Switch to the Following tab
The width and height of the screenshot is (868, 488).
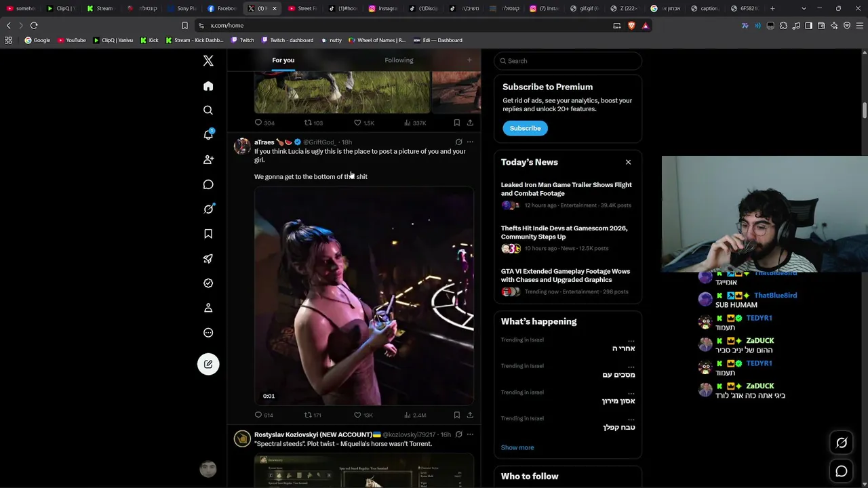click(399, 60)
